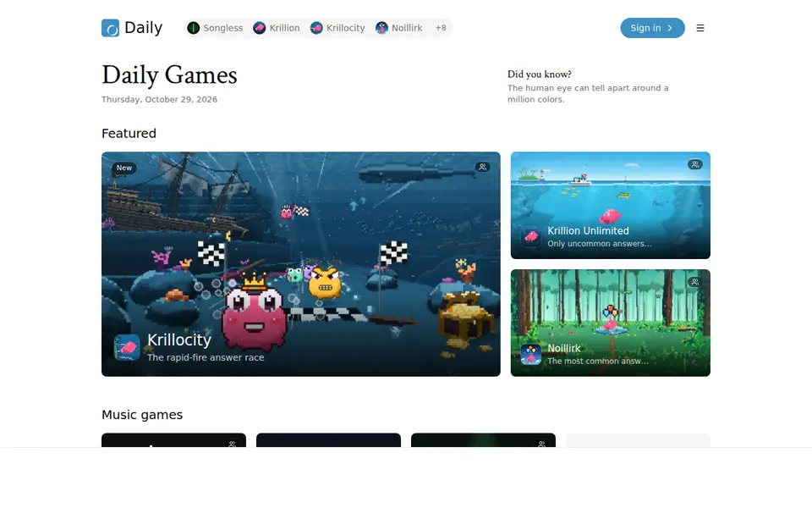Screen dimensions: 812x508
Task: Click the Sign in button
Action: coord(652,28)
